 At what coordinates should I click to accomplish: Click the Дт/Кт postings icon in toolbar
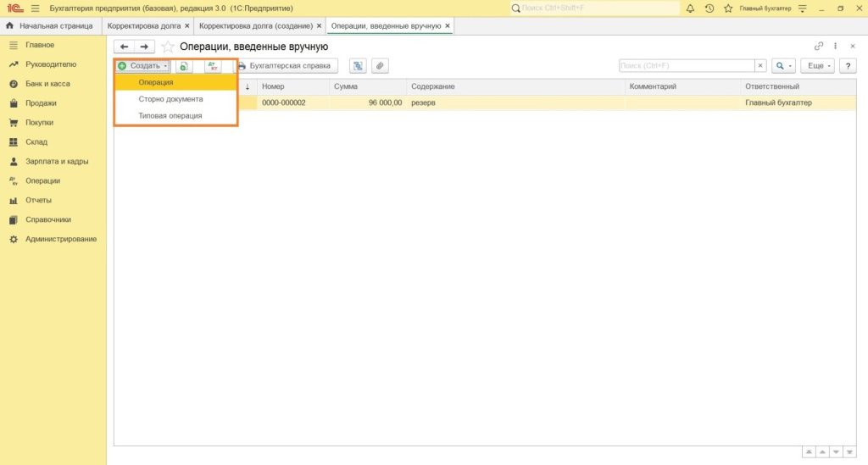tap(213, 65)
